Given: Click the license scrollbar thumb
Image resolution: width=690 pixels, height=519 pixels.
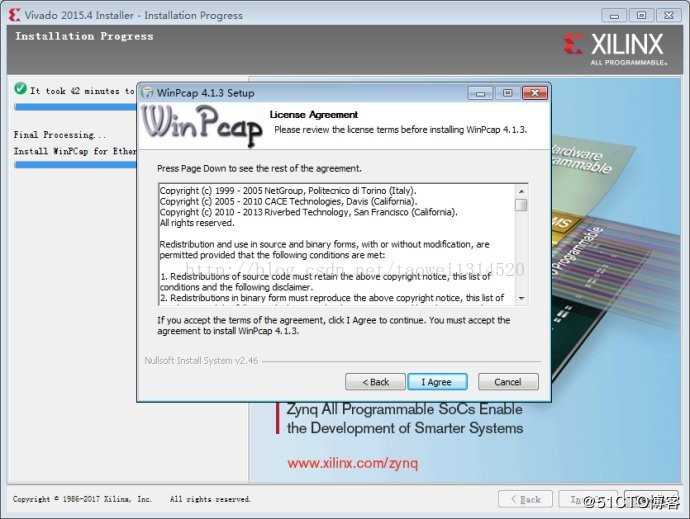Looking at the screenshot, I should point(521,205).
